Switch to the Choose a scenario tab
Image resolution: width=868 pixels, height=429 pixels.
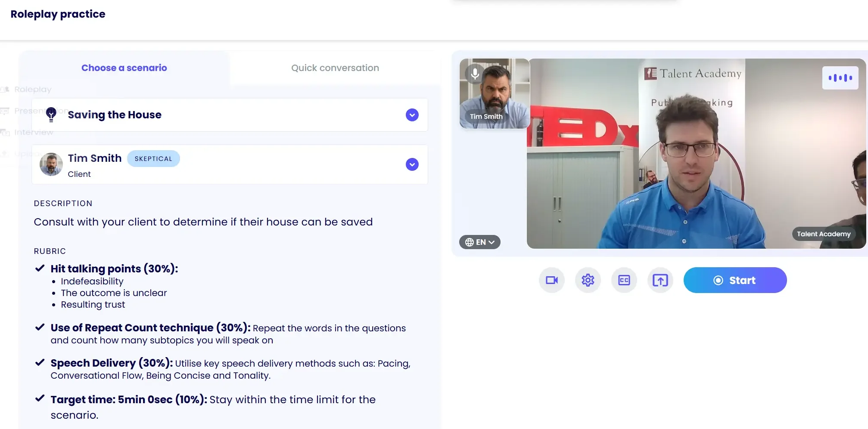124,68
